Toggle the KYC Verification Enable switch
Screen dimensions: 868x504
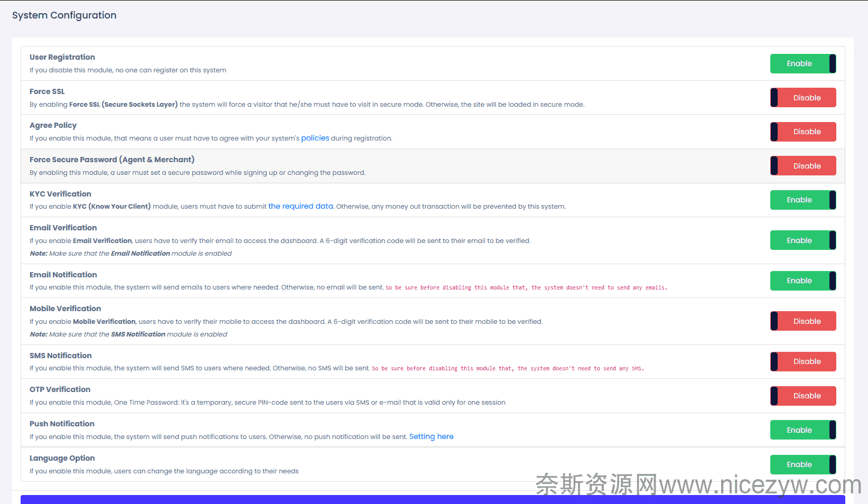click(803, 200)
